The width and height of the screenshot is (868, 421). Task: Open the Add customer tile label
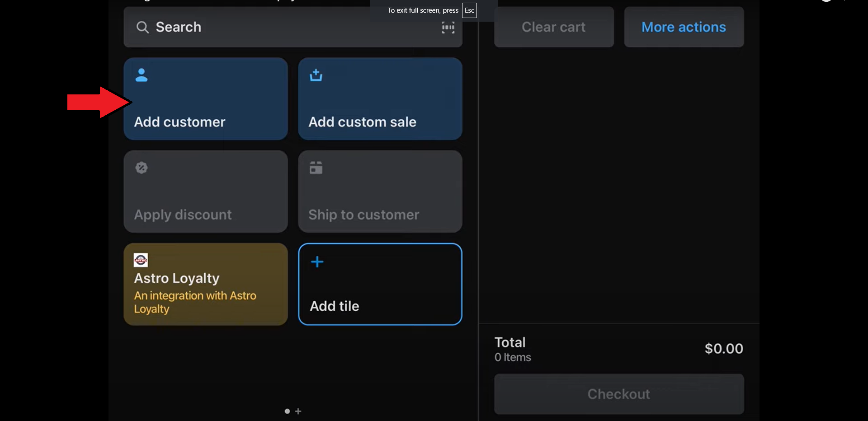coord(179,122)
